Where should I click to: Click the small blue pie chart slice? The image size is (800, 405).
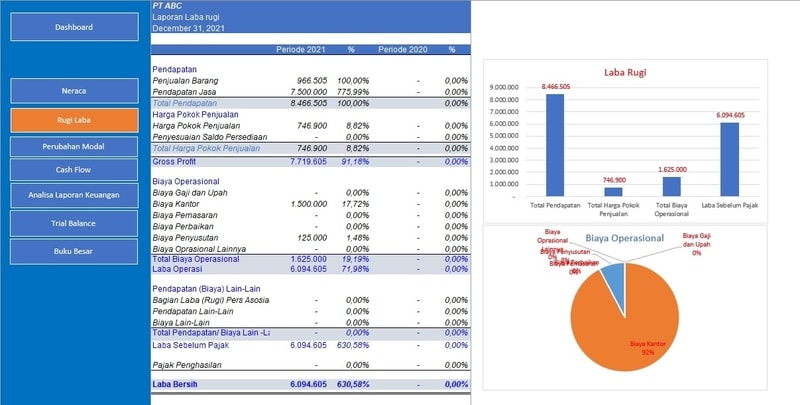615,277
